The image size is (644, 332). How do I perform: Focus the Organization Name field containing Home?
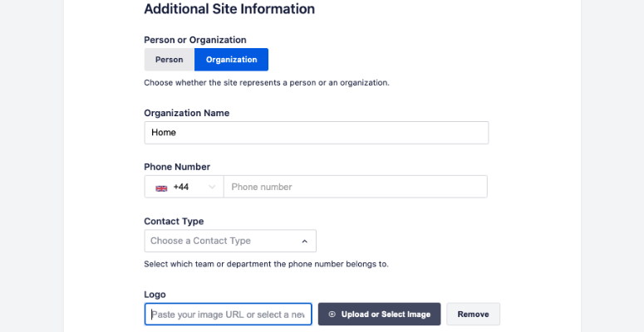[317, 133]
